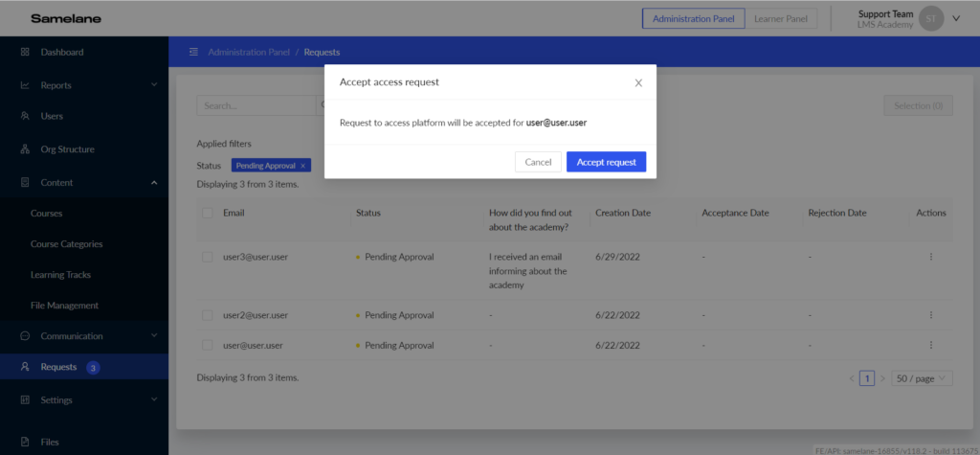Click the Files icon in sidebar
The image size is (980, 455).
[x=25, y=442]
